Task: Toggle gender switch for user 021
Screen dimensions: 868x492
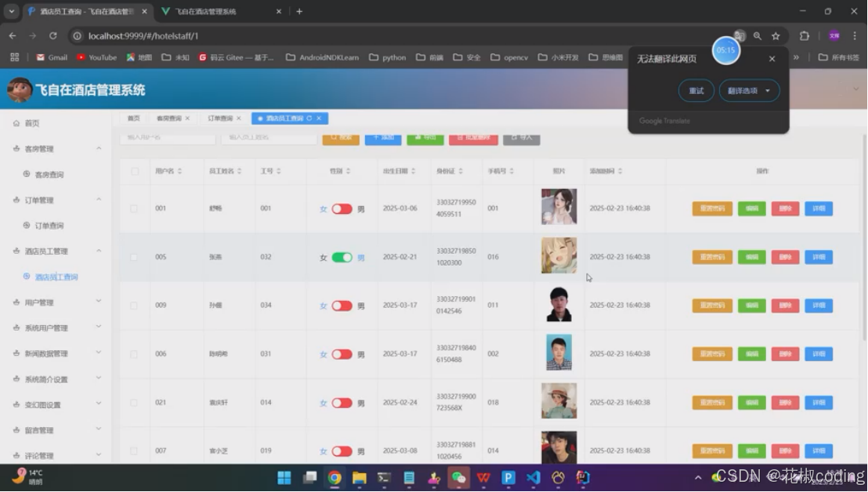Action: pos(342,403)
